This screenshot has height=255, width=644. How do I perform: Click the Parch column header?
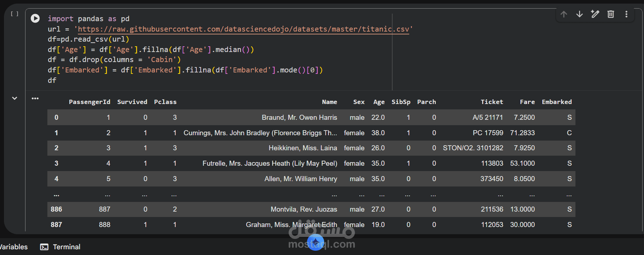[x=426, y=102]
